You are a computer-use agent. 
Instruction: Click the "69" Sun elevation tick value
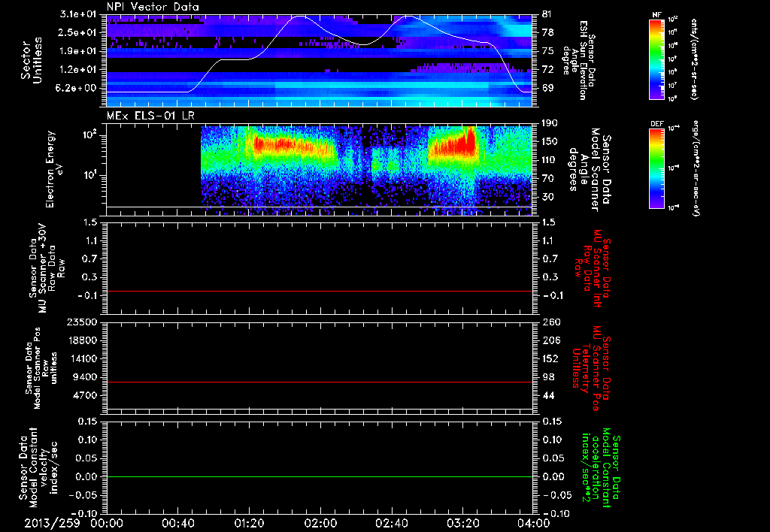(x=547, y=88)
